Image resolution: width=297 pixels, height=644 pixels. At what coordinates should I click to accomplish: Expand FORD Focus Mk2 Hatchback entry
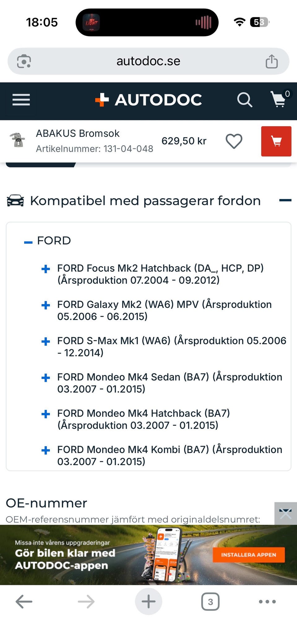[x=46, y=269]
